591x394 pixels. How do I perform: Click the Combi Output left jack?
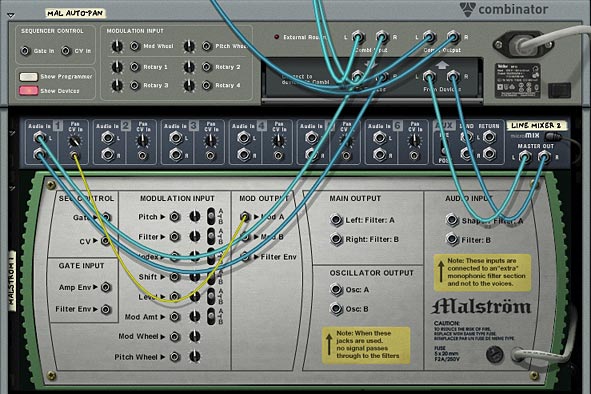click(x=429, y=37)
